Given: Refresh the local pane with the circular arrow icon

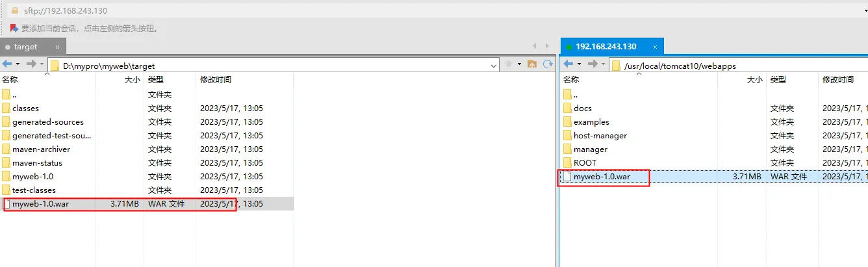Looking at the screenshot, I should click(548, 64).
